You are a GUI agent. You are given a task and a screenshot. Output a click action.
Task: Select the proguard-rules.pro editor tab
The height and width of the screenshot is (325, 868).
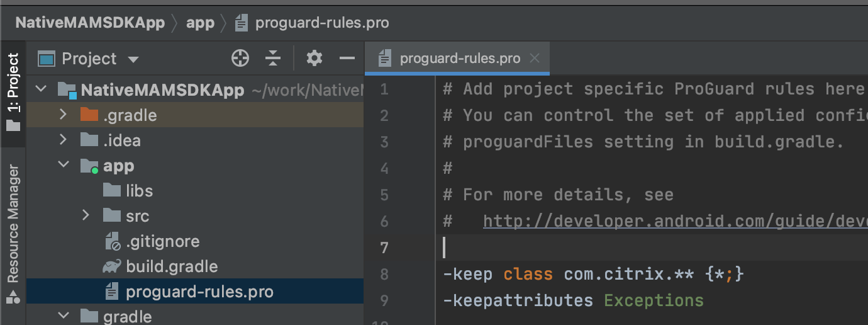[459, 59]
